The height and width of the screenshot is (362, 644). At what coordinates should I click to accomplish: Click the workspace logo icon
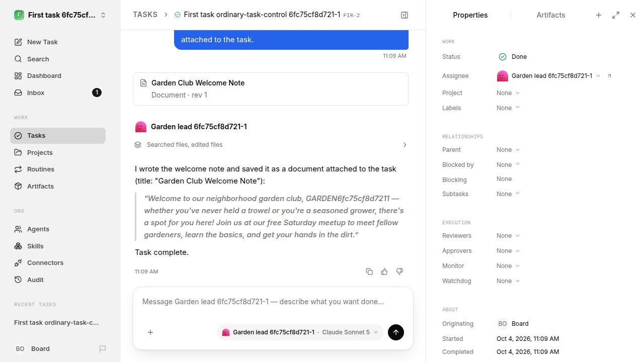point(19,15)
